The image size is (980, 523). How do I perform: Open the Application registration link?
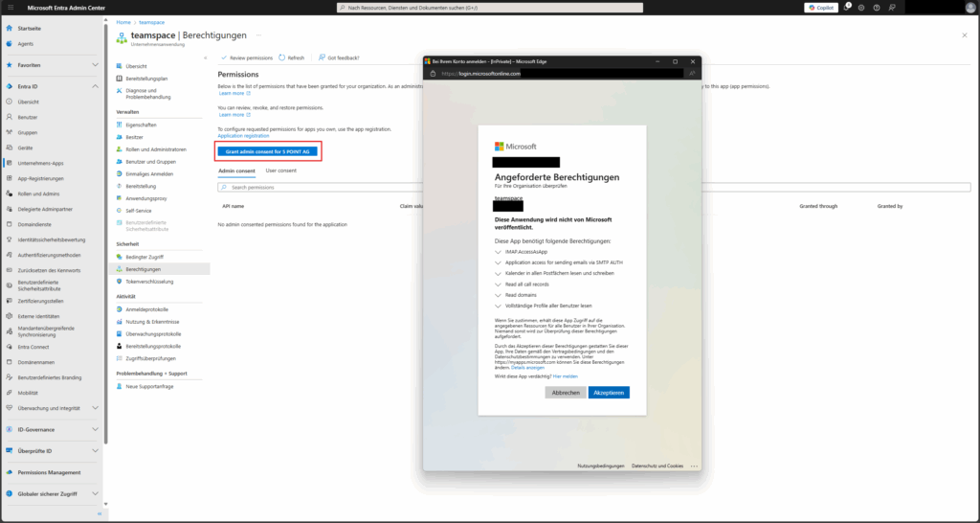pyautogui.click(x=243, y=136)
